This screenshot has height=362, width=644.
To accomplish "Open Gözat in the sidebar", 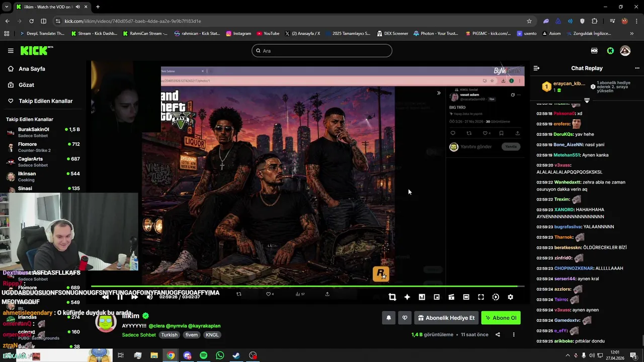I will [26, 85].
